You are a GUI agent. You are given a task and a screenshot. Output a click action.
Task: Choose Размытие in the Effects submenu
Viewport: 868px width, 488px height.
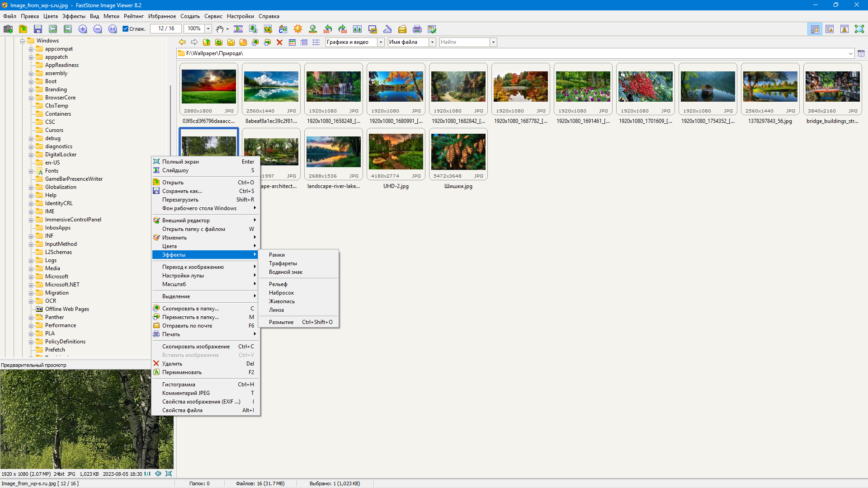[x=281, y=322]
